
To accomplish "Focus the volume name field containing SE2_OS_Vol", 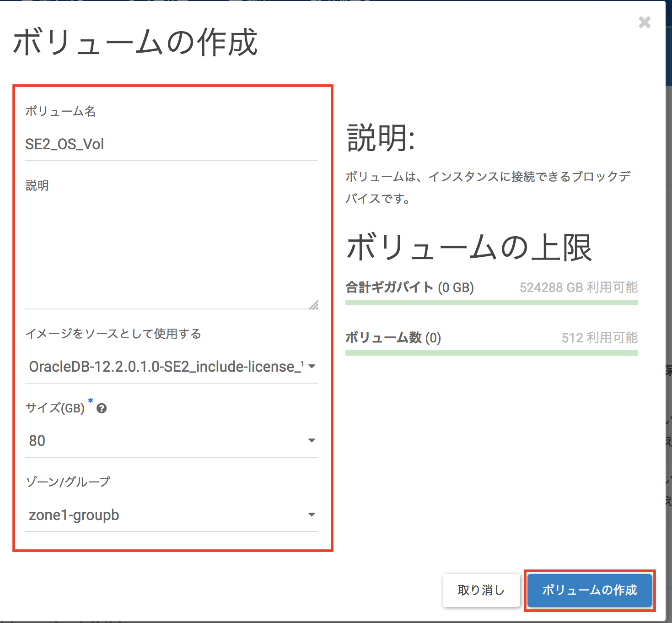I will (171, 144).
